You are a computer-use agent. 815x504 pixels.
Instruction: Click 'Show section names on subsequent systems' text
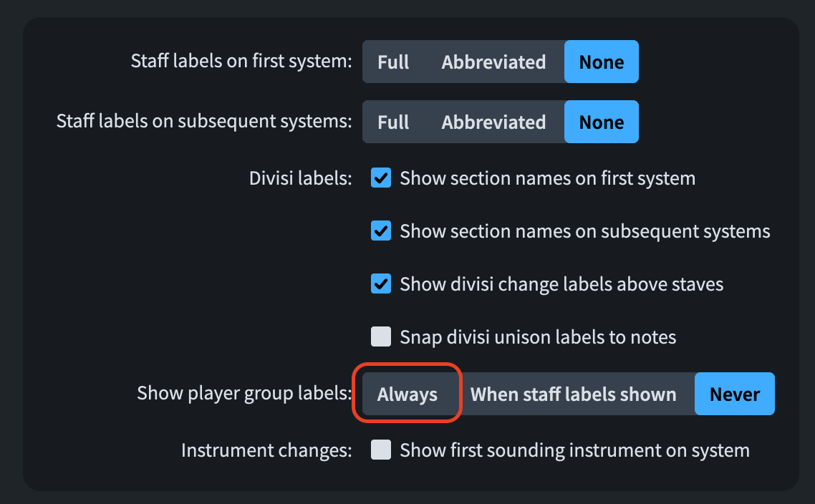[584, 231]
